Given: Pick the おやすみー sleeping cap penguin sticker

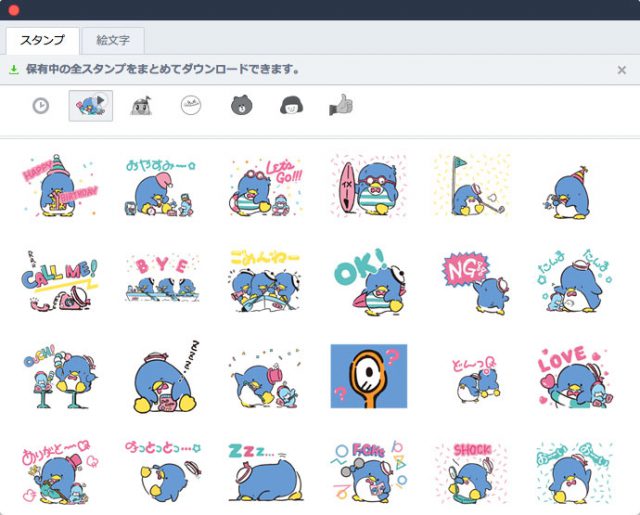Looking at the screenshot, I should point(160,187).
